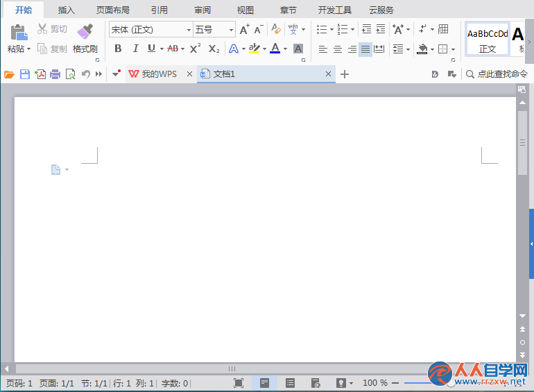Expand bullet list style dropdown
Viewport: 534px width, 392px height.
(x=331, y=29)
